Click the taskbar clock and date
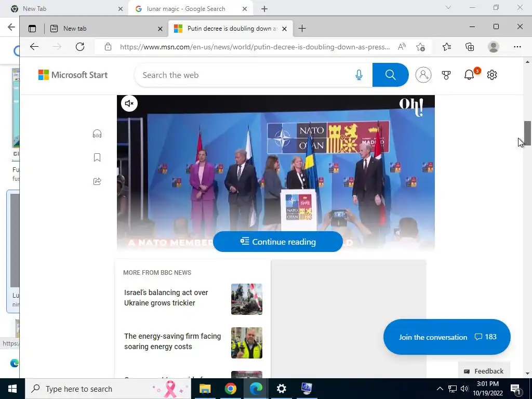The image size is (532, 399). (x=487, y=389)
